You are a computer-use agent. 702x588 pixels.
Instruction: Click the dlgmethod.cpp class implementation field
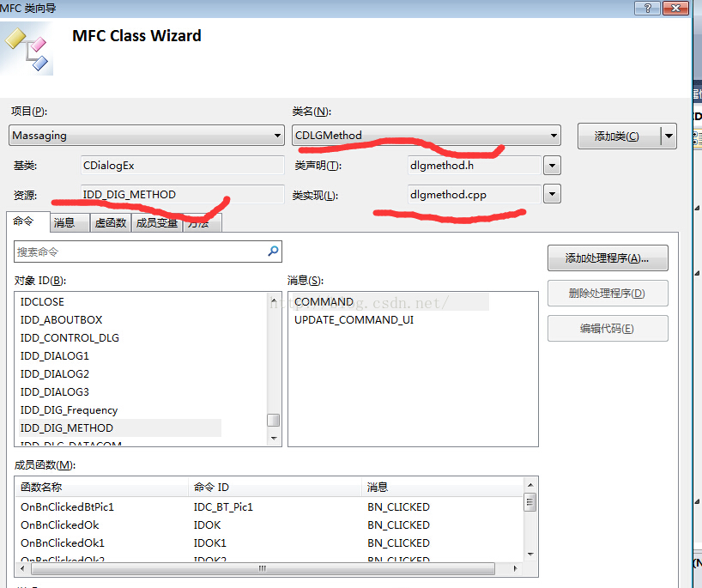475,194
